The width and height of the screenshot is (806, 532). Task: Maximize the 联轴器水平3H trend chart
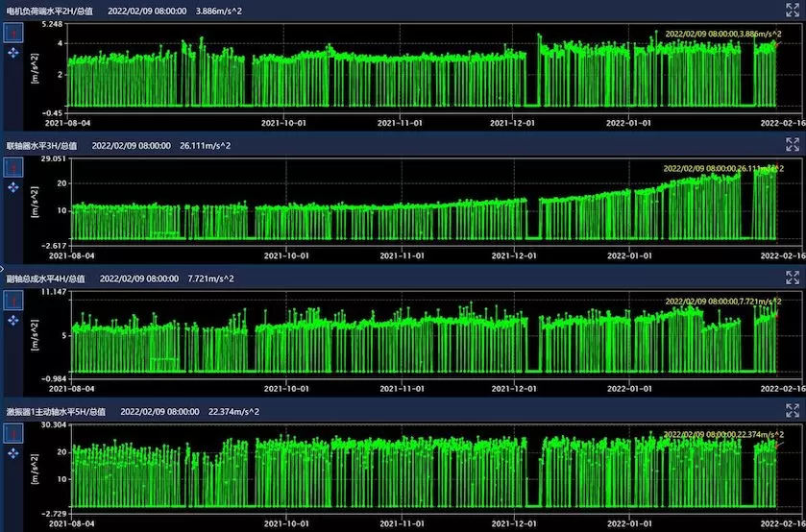pos(793,144)
